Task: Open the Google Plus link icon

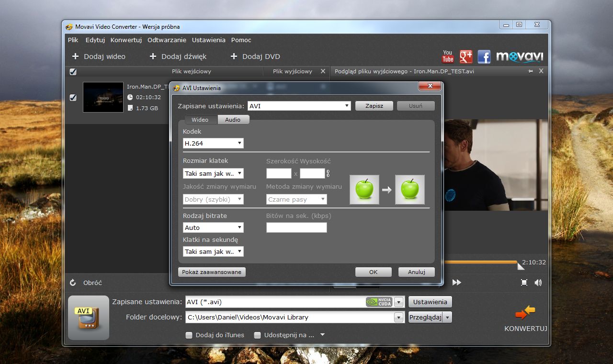Action: pos(466,57)
